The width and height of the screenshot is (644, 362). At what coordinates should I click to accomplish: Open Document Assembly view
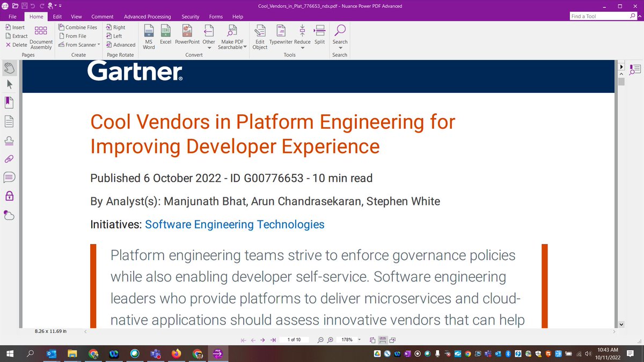[x=41, y=36]
